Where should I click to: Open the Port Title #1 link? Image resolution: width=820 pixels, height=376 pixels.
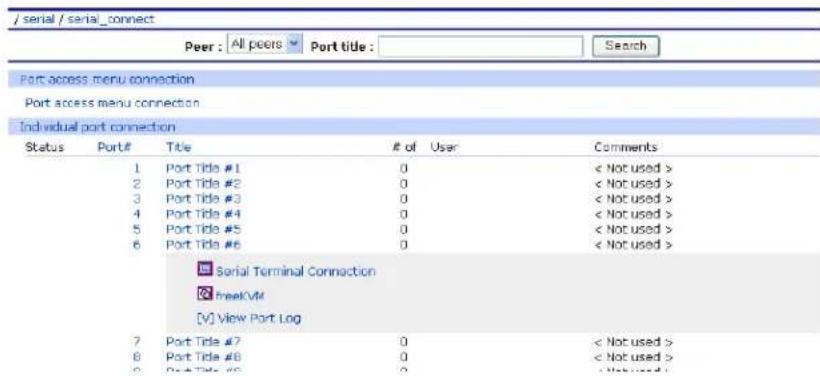(x=203, y=168)
